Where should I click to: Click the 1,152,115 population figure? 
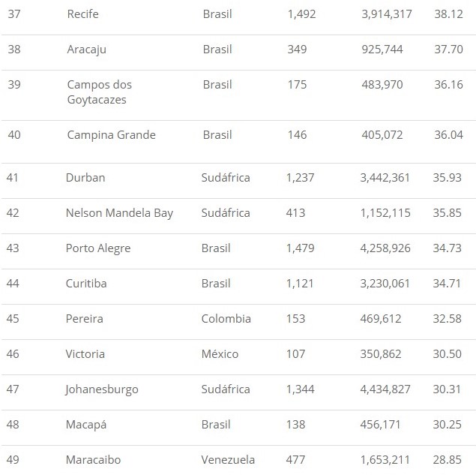[x=385, y=213]
